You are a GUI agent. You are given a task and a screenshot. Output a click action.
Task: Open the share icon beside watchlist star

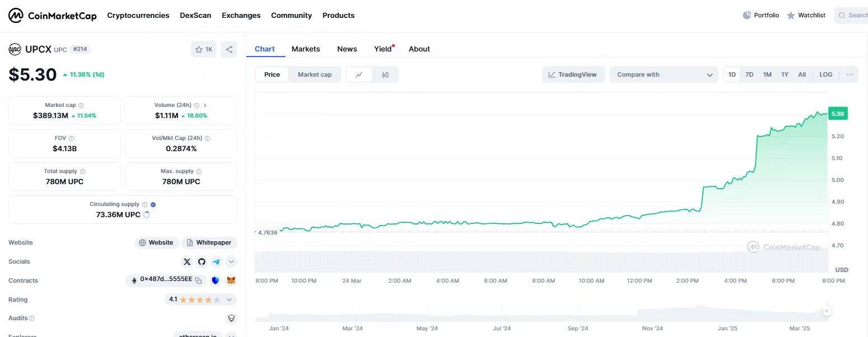pyautogui.click(x=229, y=49)
